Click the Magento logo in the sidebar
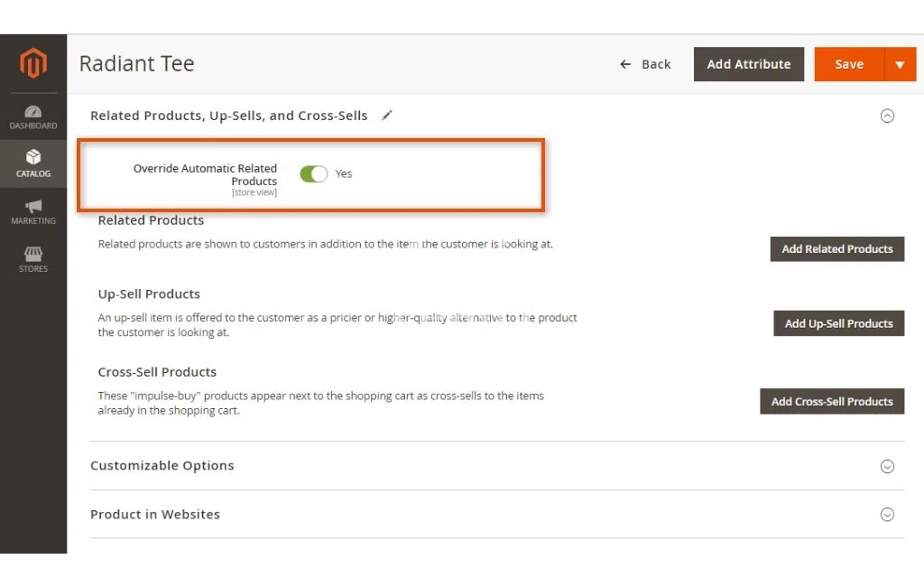 click(33, 64)
